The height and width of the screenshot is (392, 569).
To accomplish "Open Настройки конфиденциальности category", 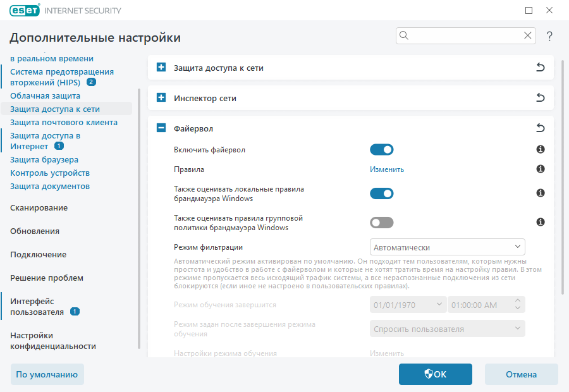I will [53, 341].
